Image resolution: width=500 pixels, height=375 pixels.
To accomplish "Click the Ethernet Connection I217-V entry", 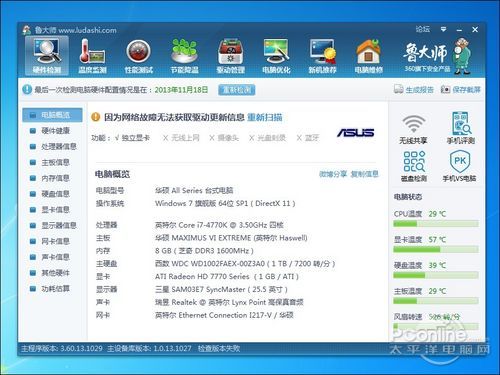I will 224,315.
